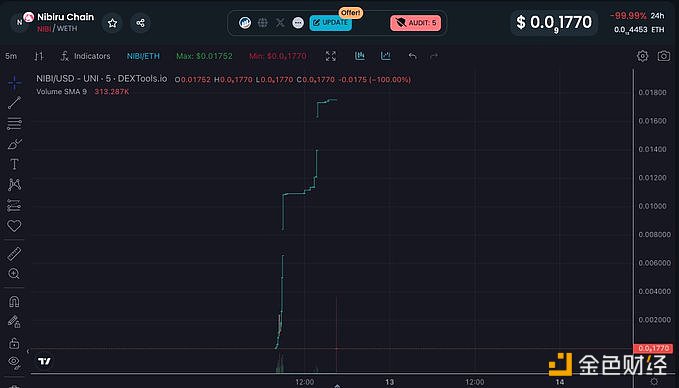Open the 5m timeframe selector
The width and height of the screenshot is (679, 388).
(11, 56)
